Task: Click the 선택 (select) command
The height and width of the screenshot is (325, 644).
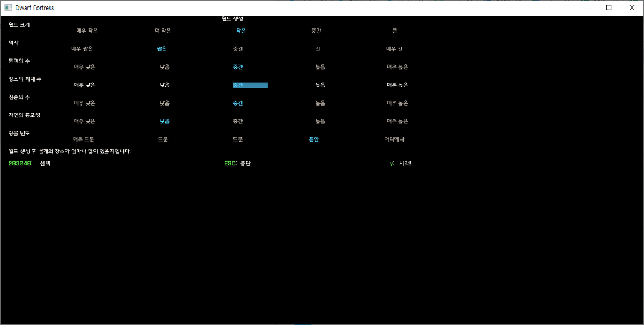Action: pos(45,163)
